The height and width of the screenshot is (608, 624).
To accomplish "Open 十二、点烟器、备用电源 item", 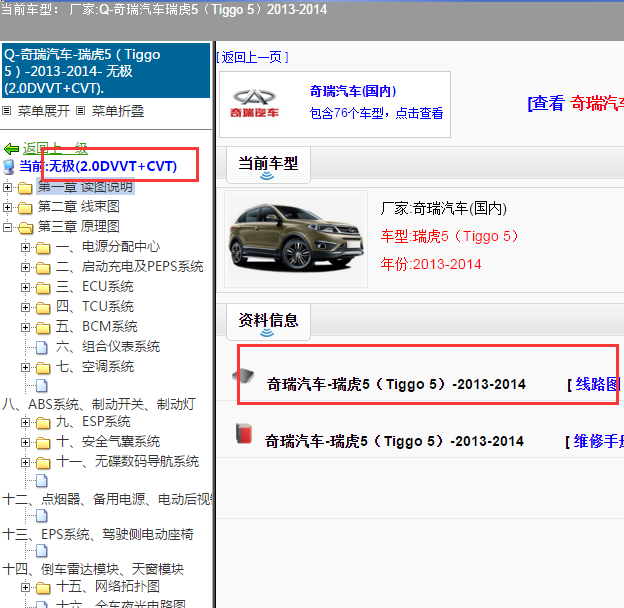I will (x=107, y=499).
